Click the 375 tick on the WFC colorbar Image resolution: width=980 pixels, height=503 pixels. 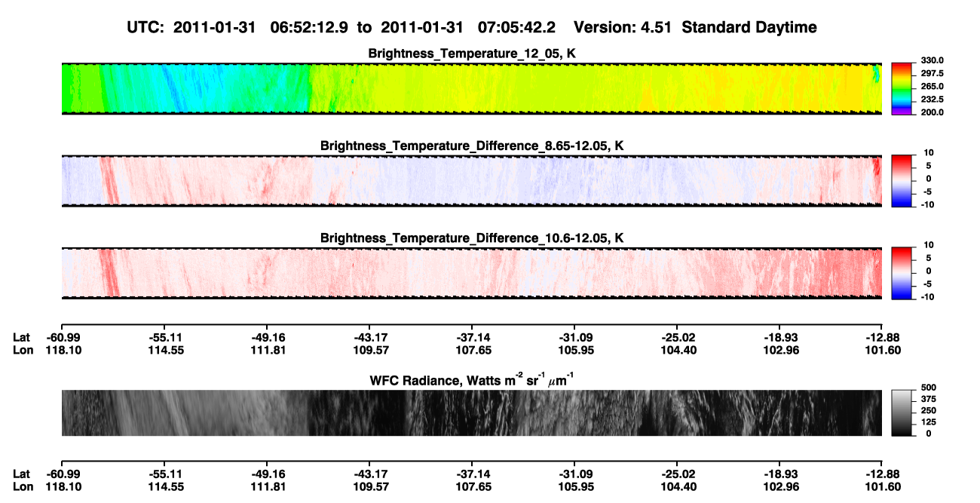929,400
